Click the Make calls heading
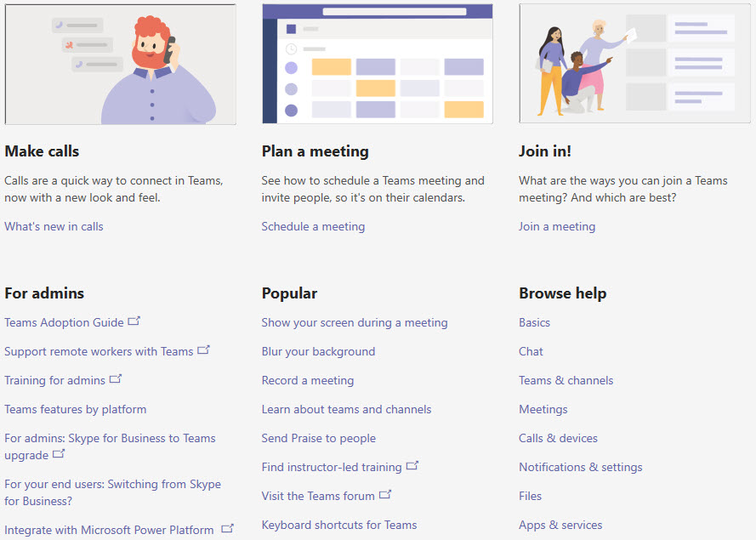Image resolution: width=756 pixels, height=540 pixels. click(x=42, y=151)
